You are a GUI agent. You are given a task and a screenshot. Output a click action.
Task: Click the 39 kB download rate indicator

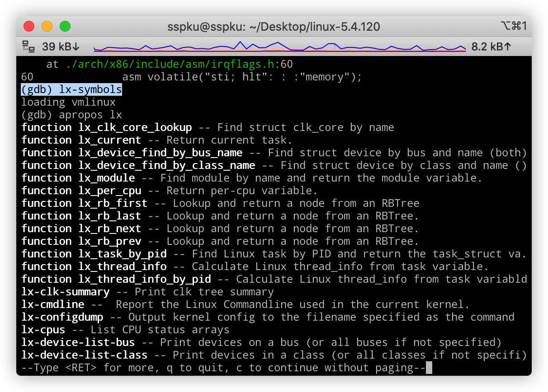(61, 46)
